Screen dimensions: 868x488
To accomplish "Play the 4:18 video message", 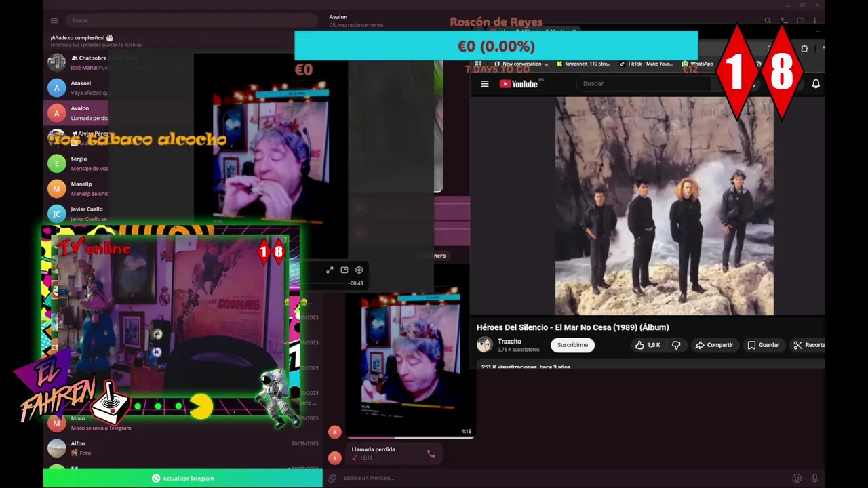I will 410,362.
